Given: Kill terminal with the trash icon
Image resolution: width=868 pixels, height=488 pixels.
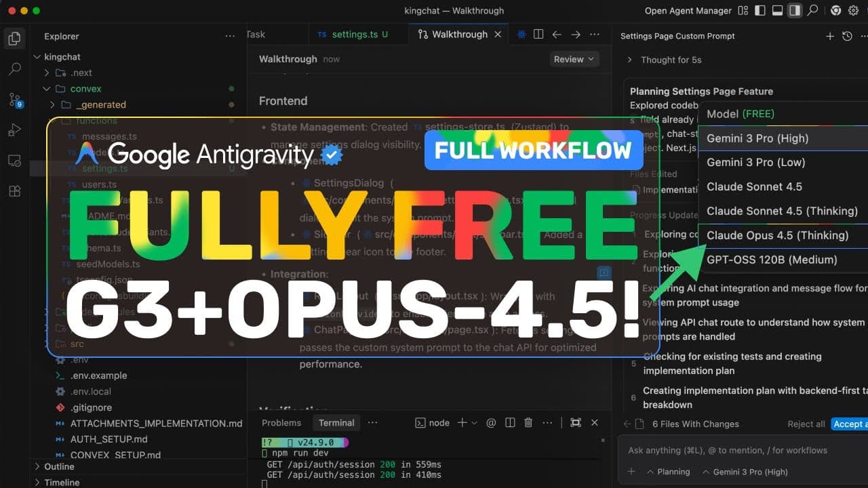Looking at the screenshot, I should (x=528, y=423).
